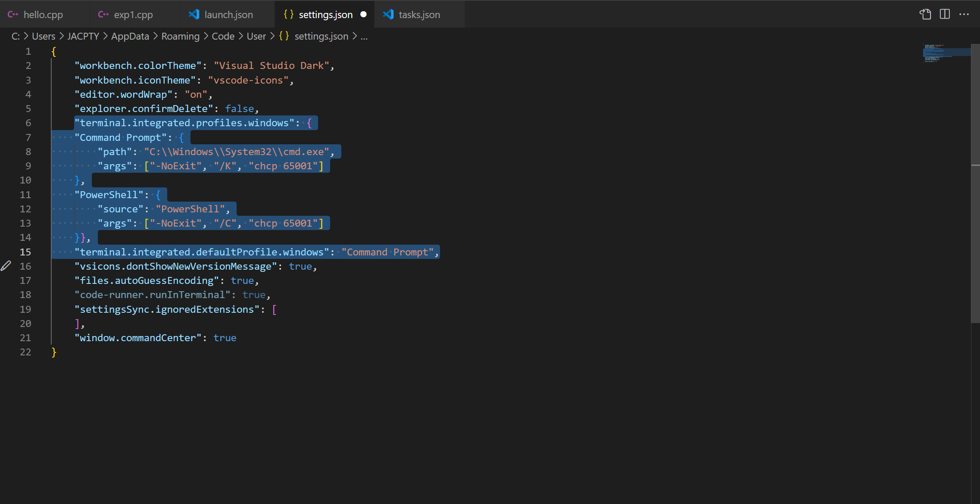Screen dimensions: 980x504
Task: Click the settings.json breadcrumb segment
Action: click(x=321, y=36)
